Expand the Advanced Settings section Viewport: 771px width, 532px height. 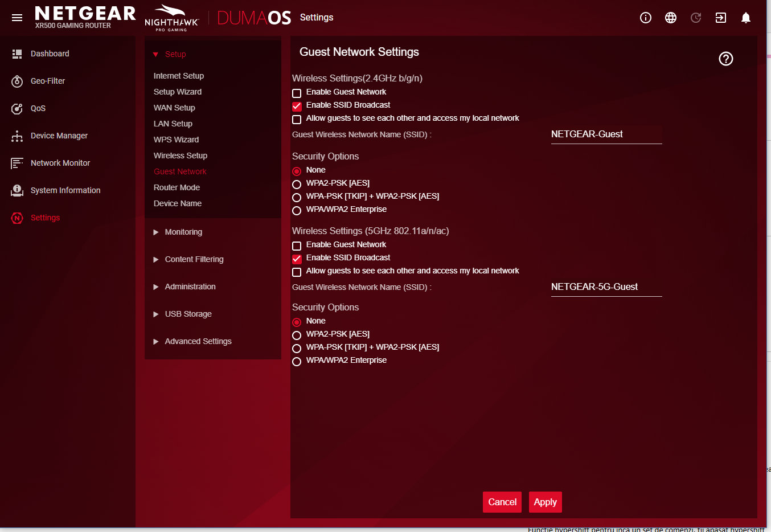tap(198, 341)
